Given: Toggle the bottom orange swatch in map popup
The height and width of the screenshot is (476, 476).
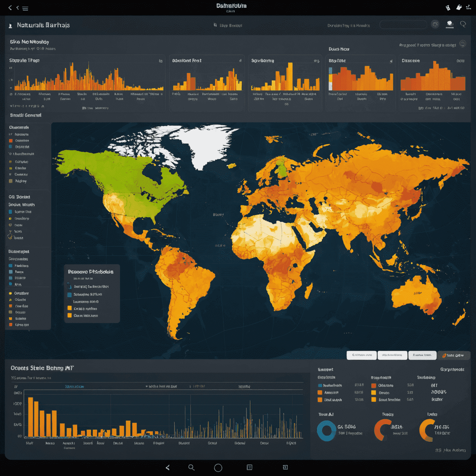Looking at the screenshot, I should click(69, 315).
